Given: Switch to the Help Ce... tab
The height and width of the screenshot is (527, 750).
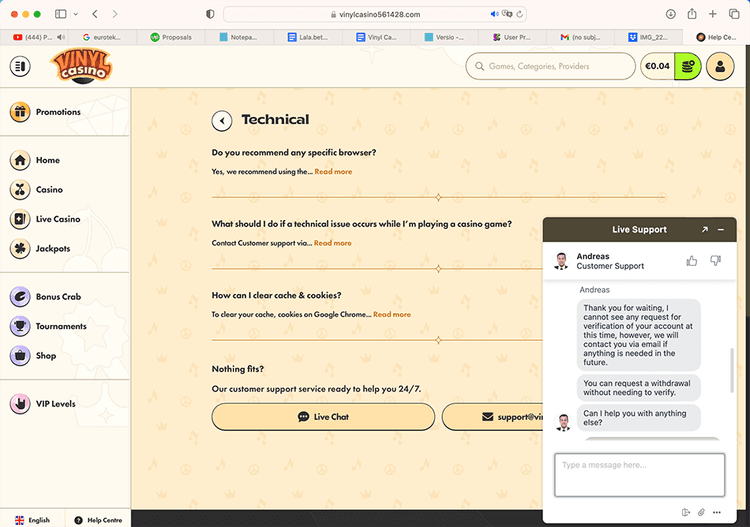Looking at the screenshot, I should (x=716, y=37).
